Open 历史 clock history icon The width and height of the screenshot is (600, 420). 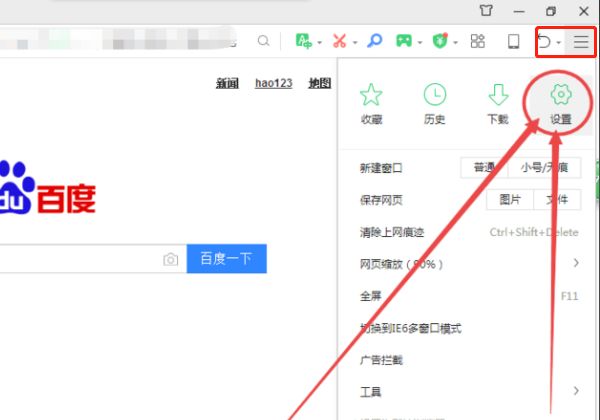tap(435, 94)
